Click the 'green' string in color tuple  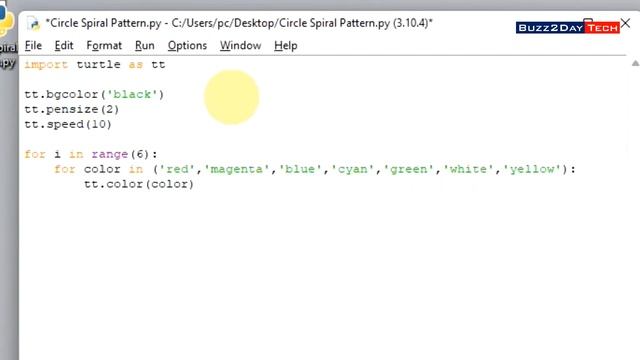click(408, 169)
